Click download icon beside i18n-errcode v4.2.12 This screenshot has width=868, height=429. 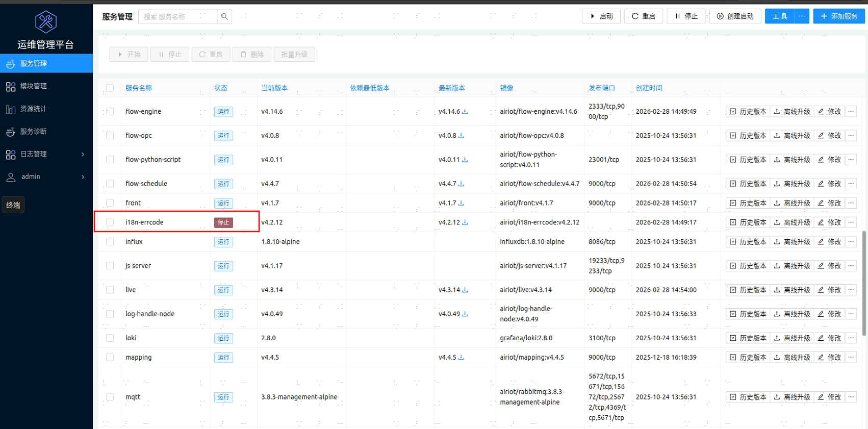[x=465, y=222]
